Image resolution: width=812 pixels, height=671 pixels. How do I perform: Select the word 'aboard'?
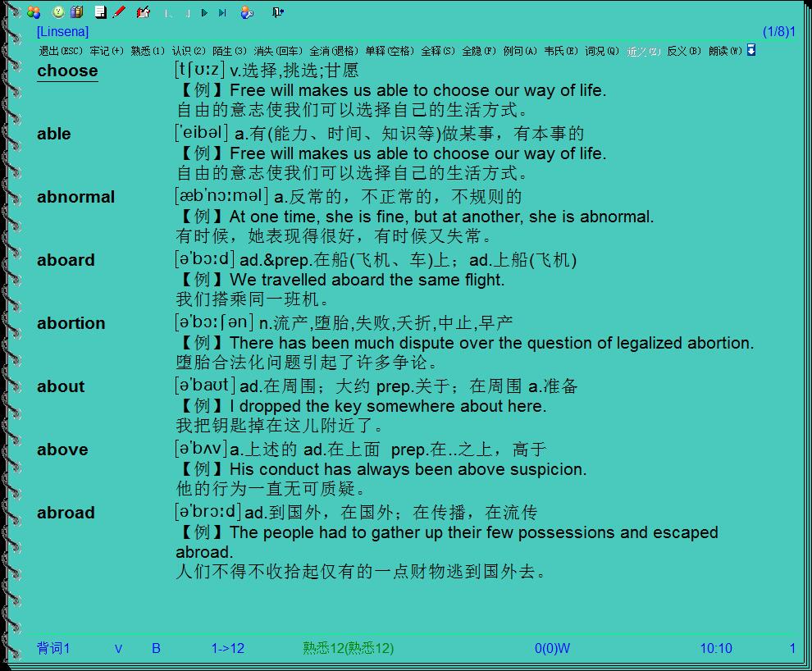coord(66,260)
